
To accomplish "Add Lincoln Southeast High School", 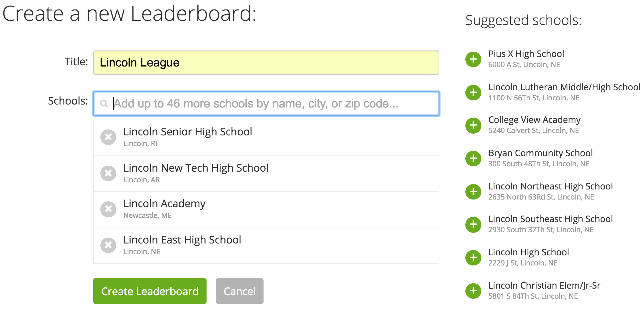I will tap(473, 224).
